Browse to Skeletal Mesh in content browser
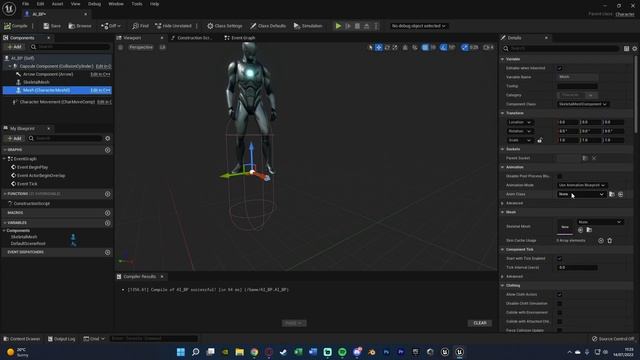The height and width of the screenshot is (360, 640). pos(589,230)
